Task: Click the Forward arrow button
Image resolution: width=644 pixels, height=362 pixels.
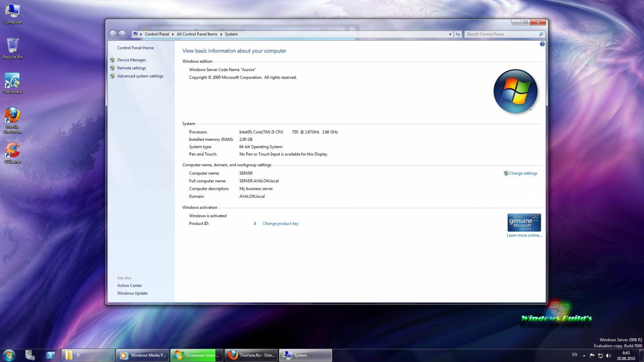Action: tap(122, 34)
